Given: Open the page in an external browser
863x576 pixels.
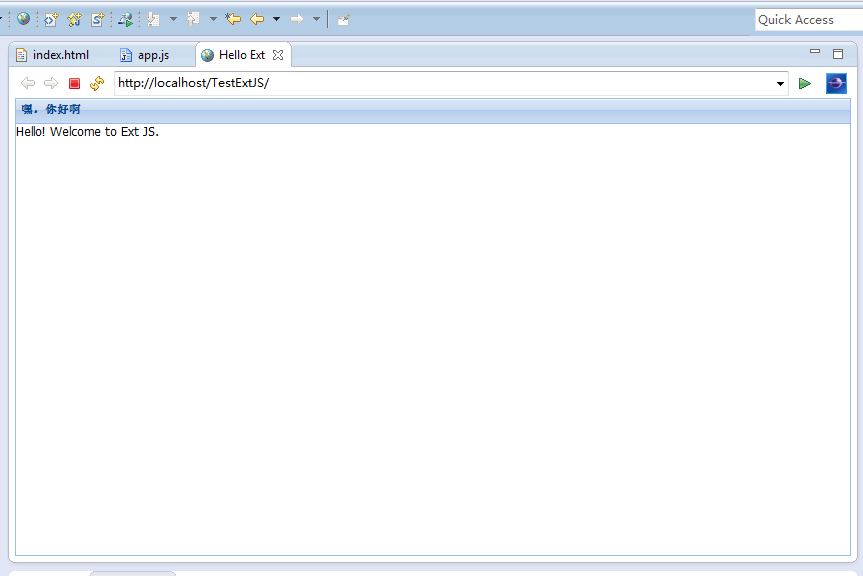Looking at the screenshot, I should pos(836,84).
